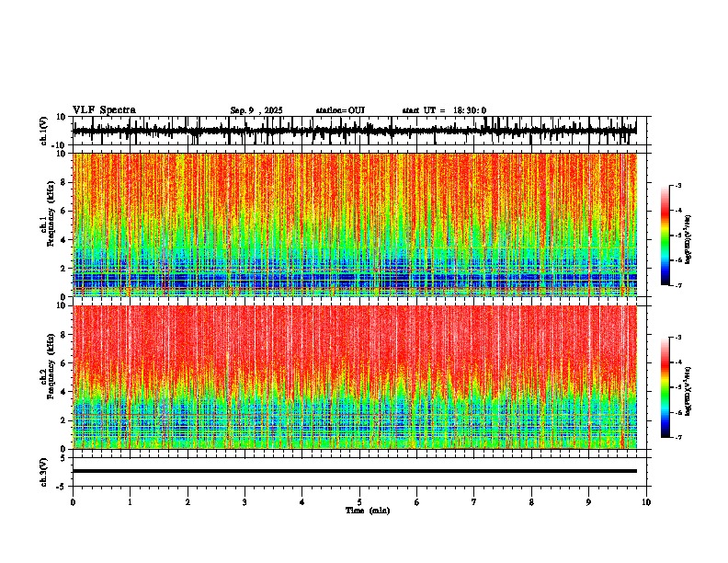
Task: Click the "start UT = 18:30:0" header text
Action: click(x=444, y=110)
